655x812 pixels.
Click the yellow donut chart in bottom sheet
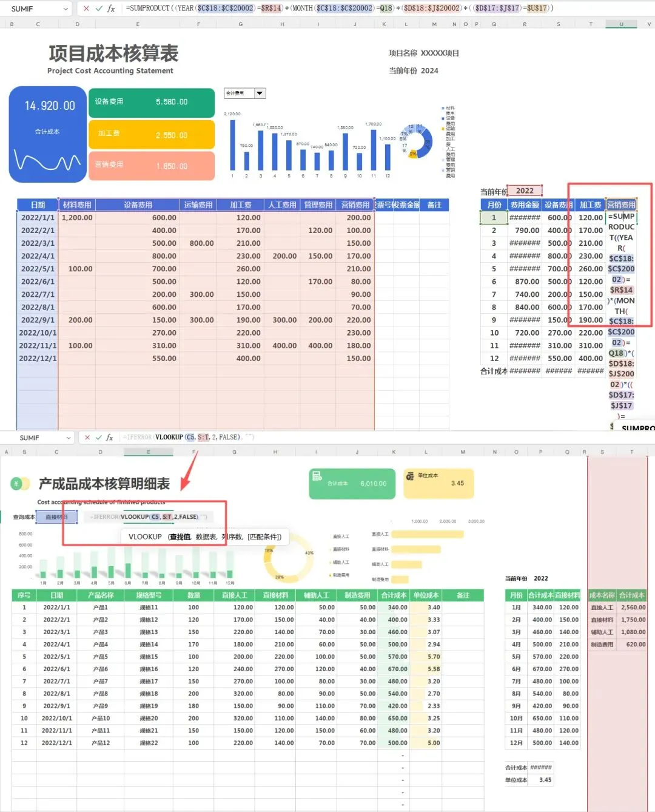pyautogui.click(x=288, y=559)
